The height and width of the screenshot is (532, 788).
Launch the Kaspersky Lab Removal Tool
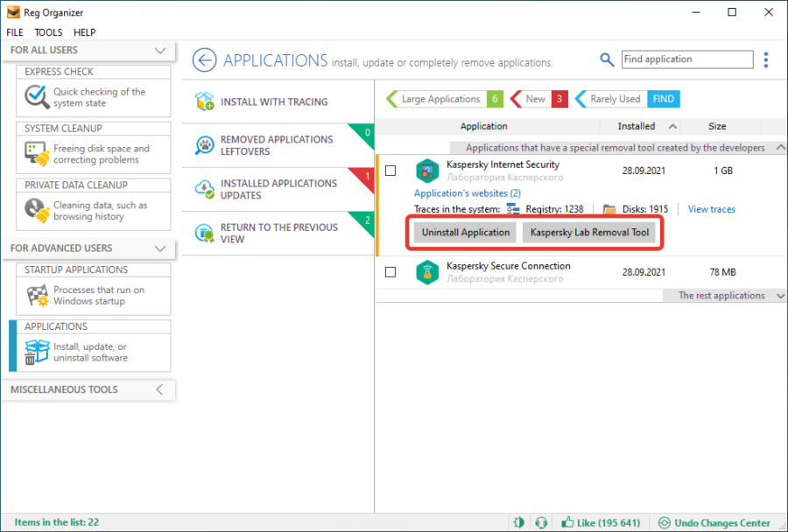[589, 232]
